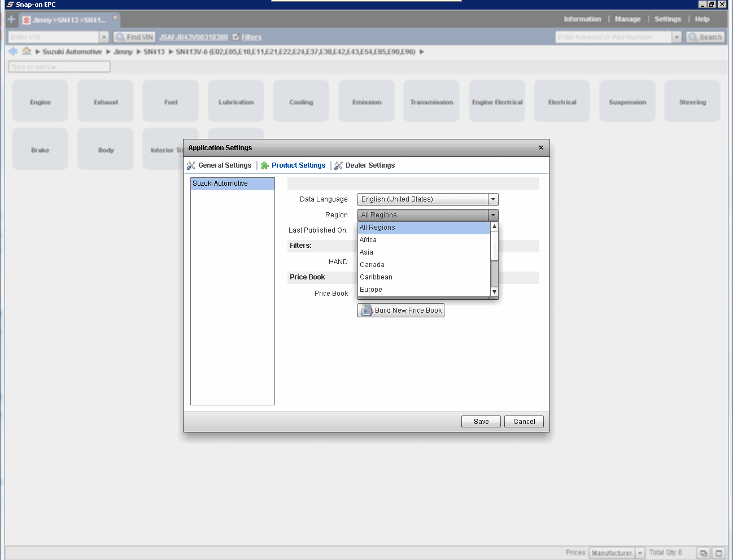Toggle the Filters checkbox
The height and width of the screenshot is (560, 733).
[x=236, y=37]
